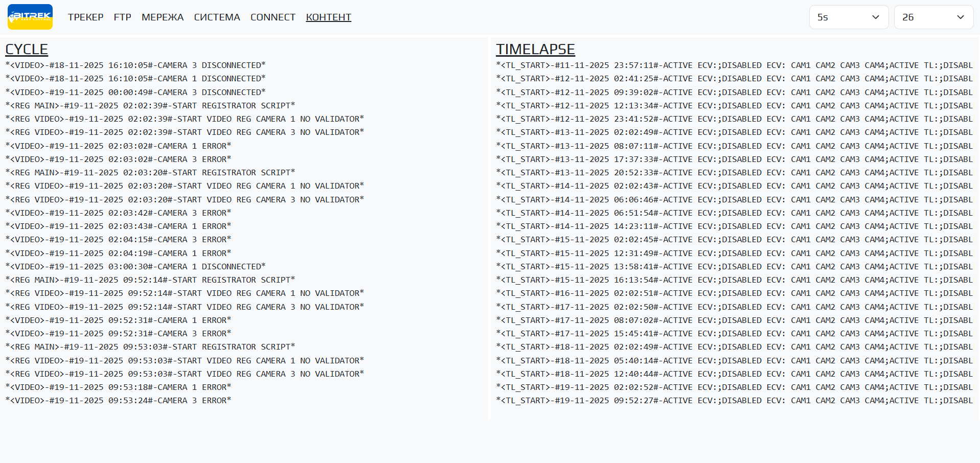Click the TIMELAPSE heading link
The image size is (980, 463).
pyautogui.click(x=535, y=49)
